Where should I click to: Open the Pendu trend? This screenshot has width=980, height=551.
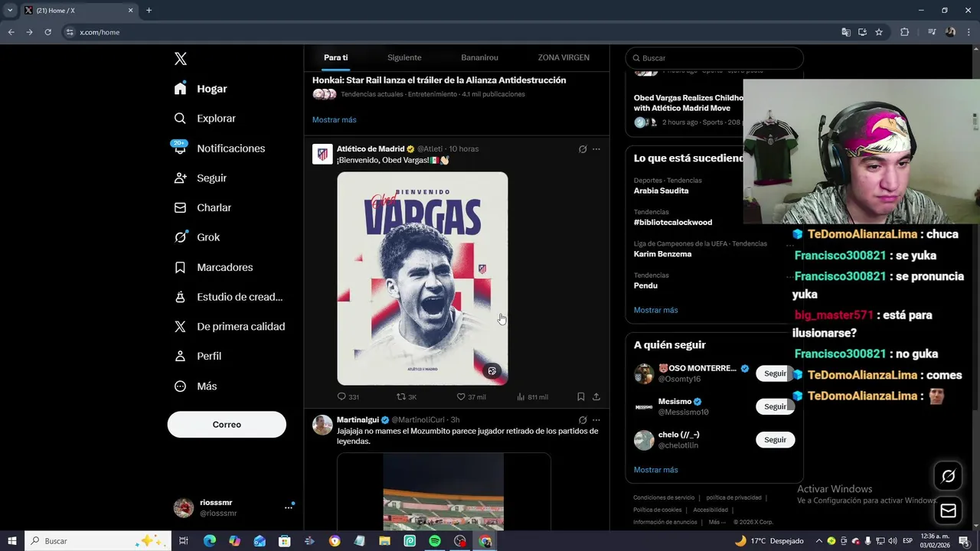click(x=645, y=285)
